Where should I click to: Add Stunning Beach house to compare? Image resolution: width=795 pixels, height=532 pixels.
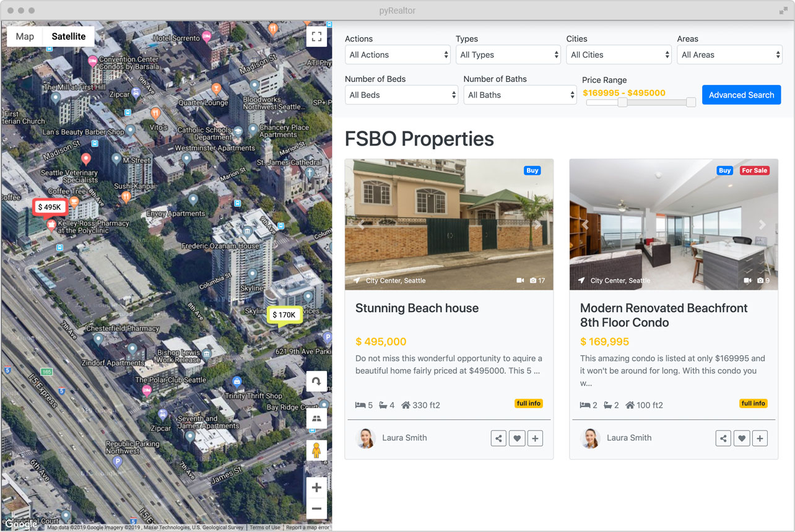tap(536, 438)
